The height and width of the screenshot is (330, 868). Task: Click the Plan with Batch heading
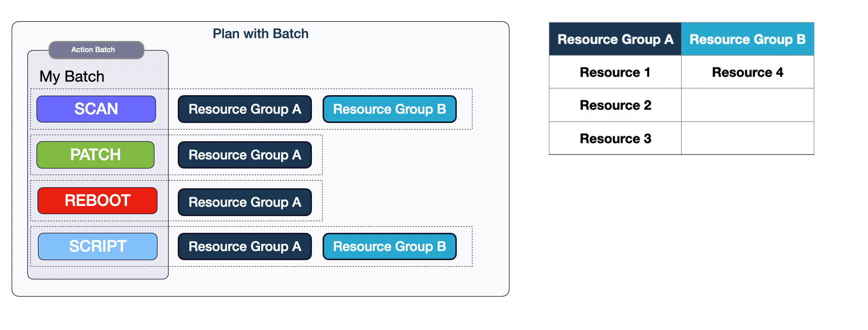click(260, 34)
